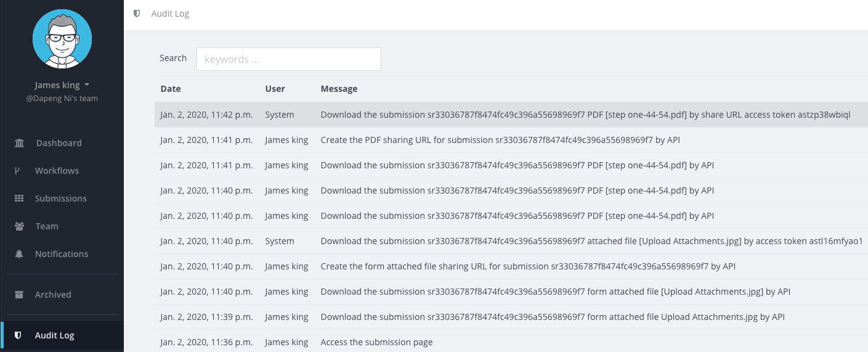Viewport: 868px width, 352px height.
Task: Select the log row with token astzp38wbiql
Action: tap(585, 115)
